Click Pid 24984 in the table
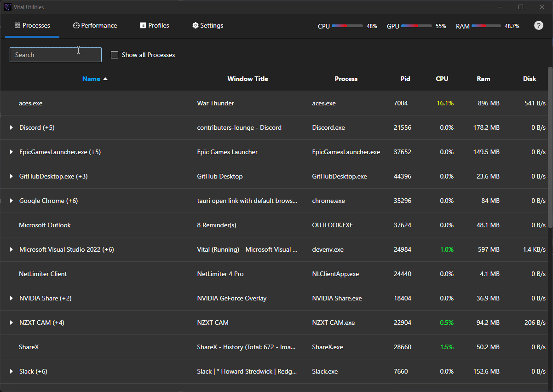Image resolution: width=553 pixels, height=392 pixels. pyautogui.click(x=403, y=249)
